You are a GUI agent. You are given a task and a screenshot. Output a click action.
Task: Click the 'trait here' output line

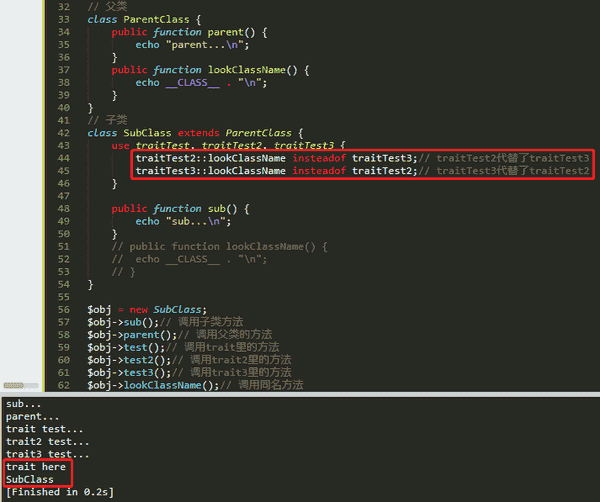(36, 467)
